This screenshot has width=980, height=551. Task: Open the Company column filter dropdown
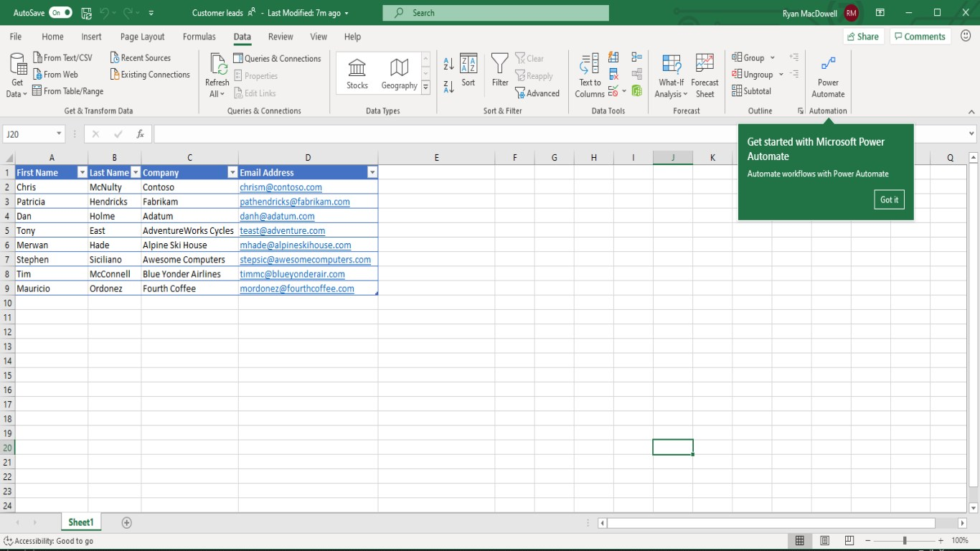[x=232, y=172]
